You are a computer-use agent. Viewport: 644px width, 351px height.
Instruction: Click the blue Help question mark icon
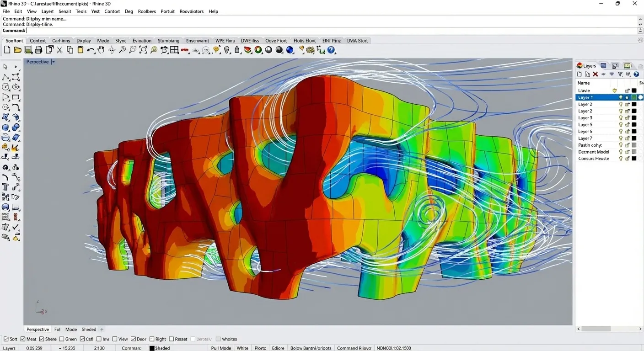coord(331,50)
